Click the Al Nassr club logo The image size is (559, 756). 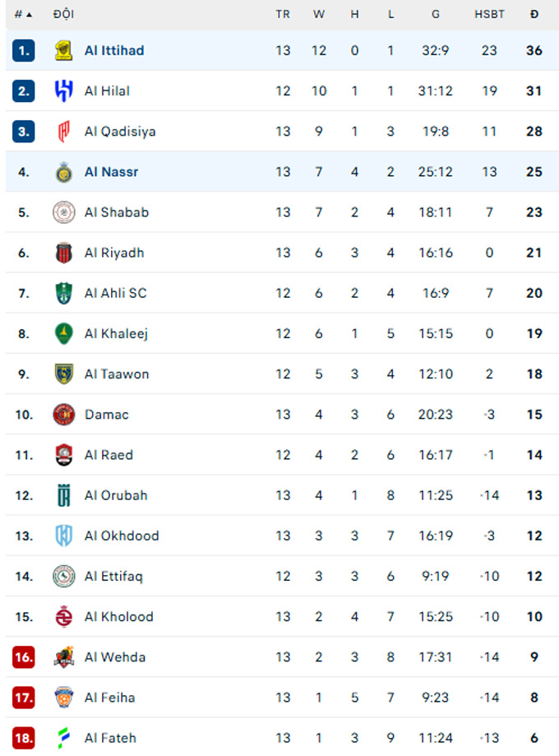(x=63, y=172)
